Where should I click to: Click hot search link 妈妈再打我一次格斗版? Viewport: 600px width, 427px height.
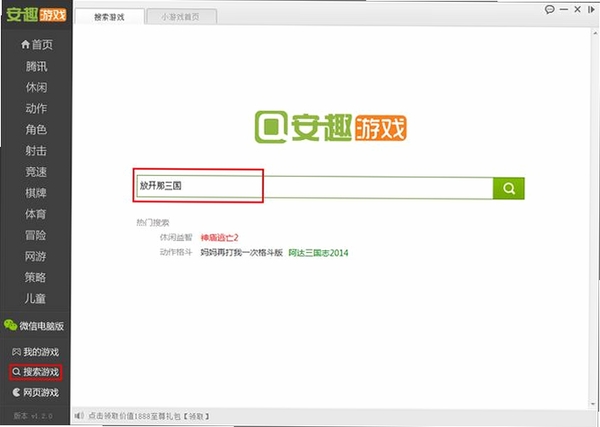coord(242,253)
